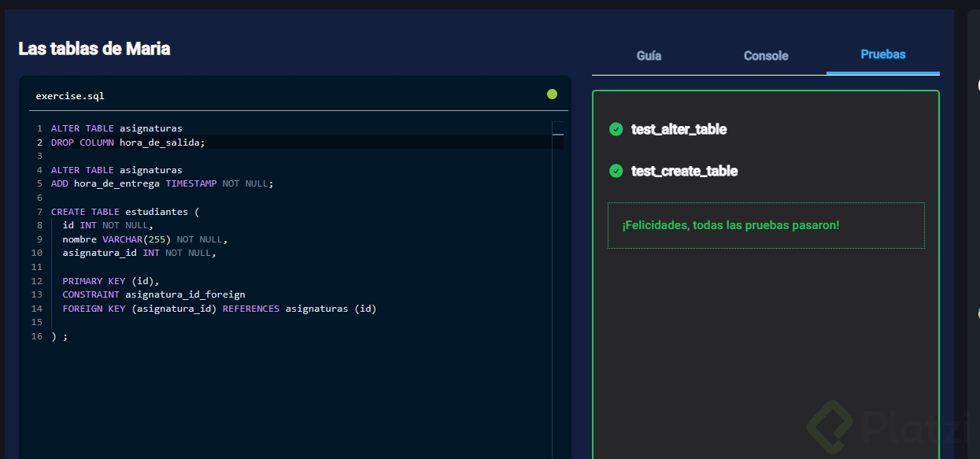
Task: Place cursor on DROP COLUMN hora_de_salida line
Action: click(128, 143)
